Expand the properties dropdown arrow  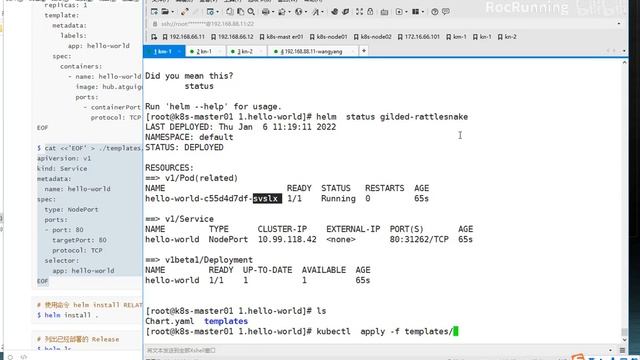point(218,12)
